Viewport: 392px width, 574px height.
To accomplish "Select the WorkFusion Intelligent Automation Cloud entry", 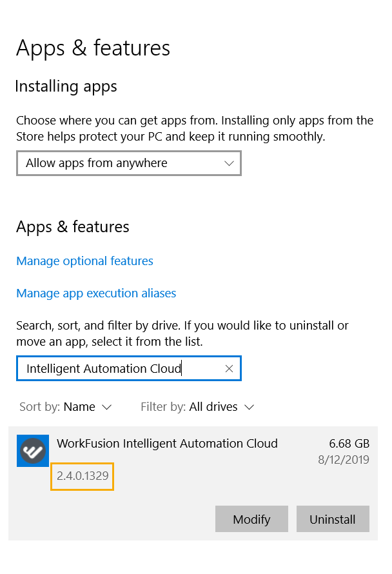I will point(193,483).
